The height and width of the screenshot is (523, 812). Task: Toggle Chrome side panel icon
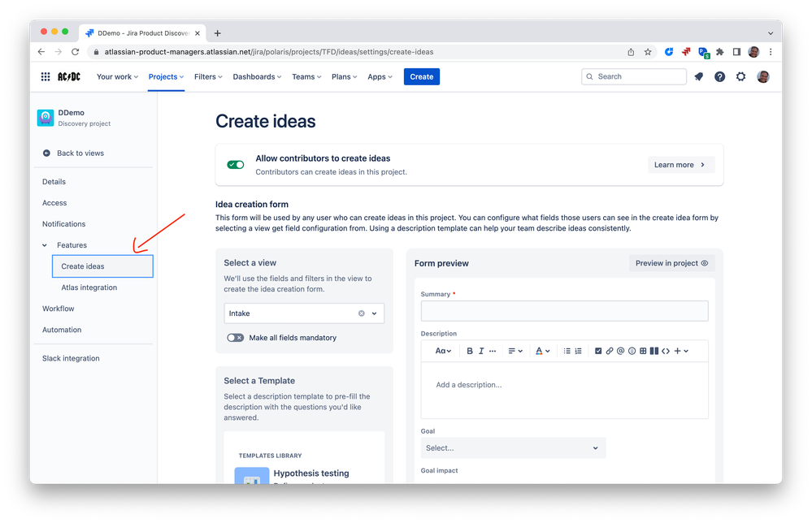pyautogui.click(x=736, y=52)
